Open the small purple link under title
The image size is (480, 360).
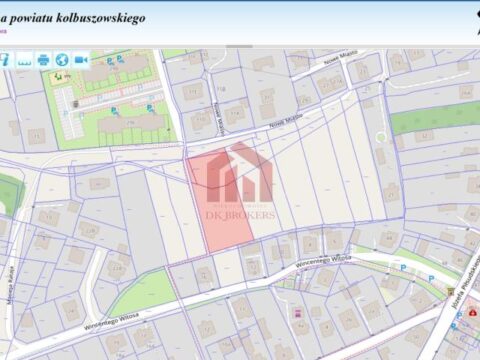[3, 32]
